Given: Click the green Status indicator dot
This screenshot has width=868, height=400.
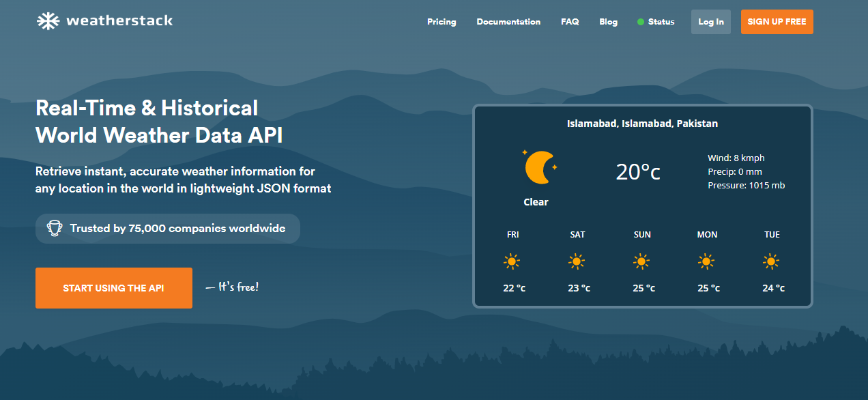Looking at the screenshot, I should point(641,22).
